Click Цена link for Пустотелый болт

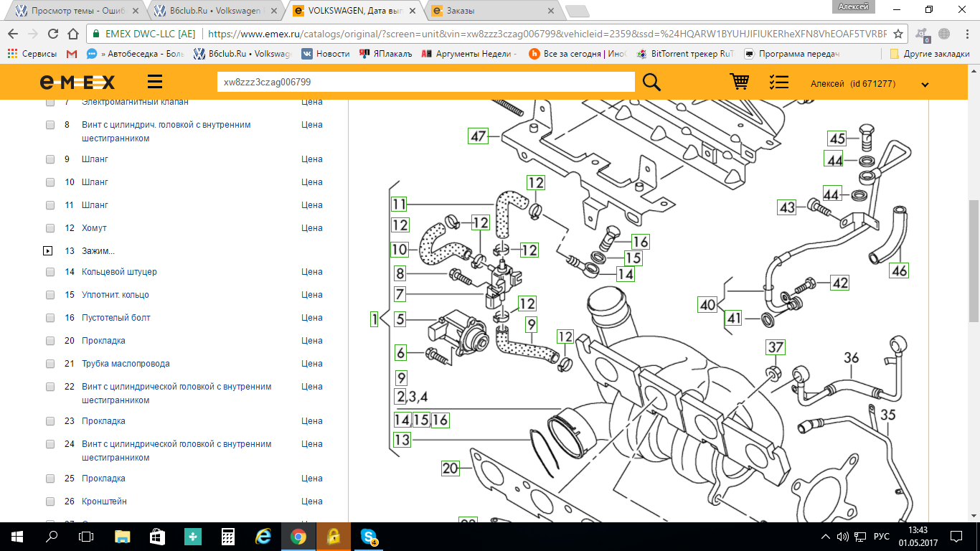[x=311, y=318]
